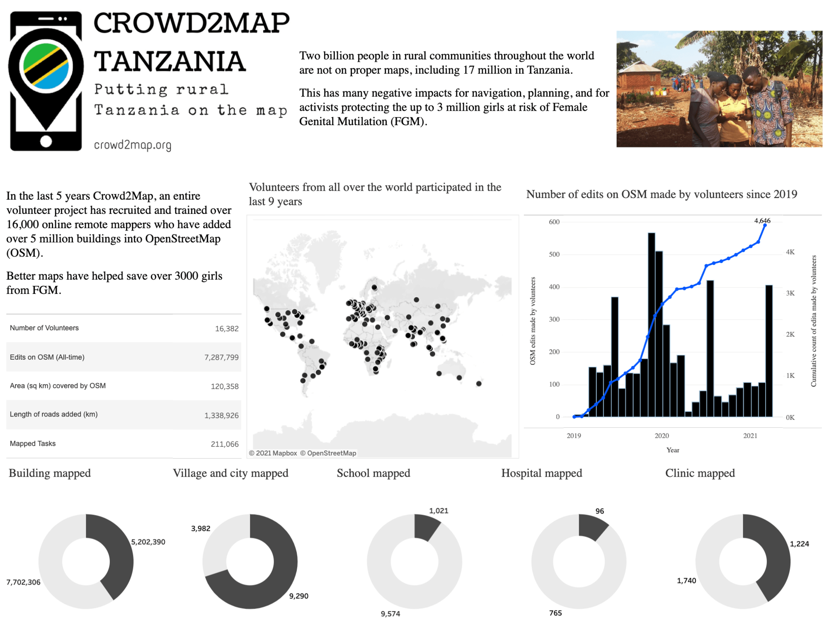Screen dimensions: 829x644
Task: Click dark segment of School donut
Action: point(425,528)
